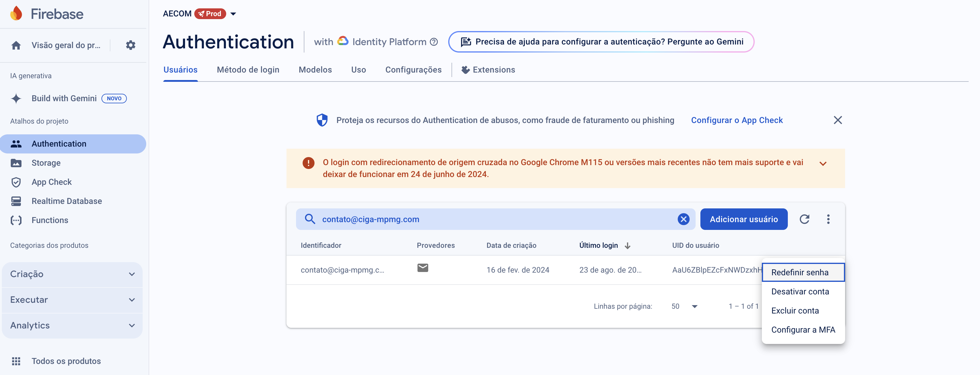Dismiss the App Check banner

click(837, 120)
